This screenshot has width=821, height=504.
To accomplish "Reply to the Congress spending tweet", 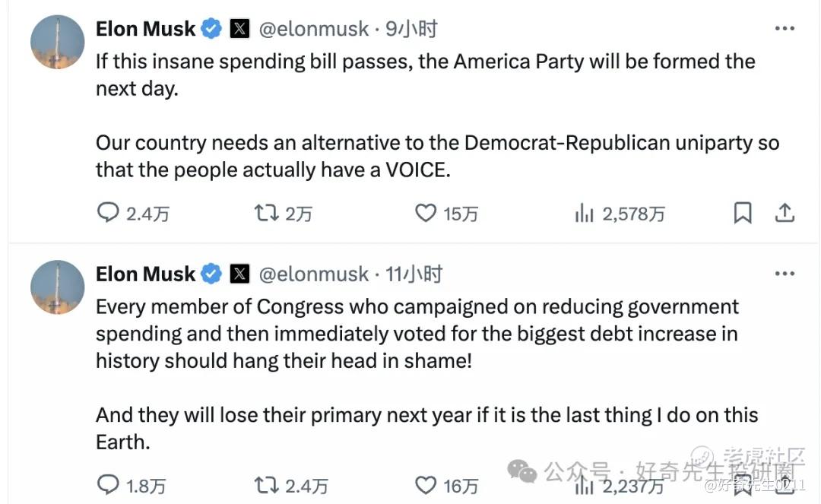I will 109,484.
